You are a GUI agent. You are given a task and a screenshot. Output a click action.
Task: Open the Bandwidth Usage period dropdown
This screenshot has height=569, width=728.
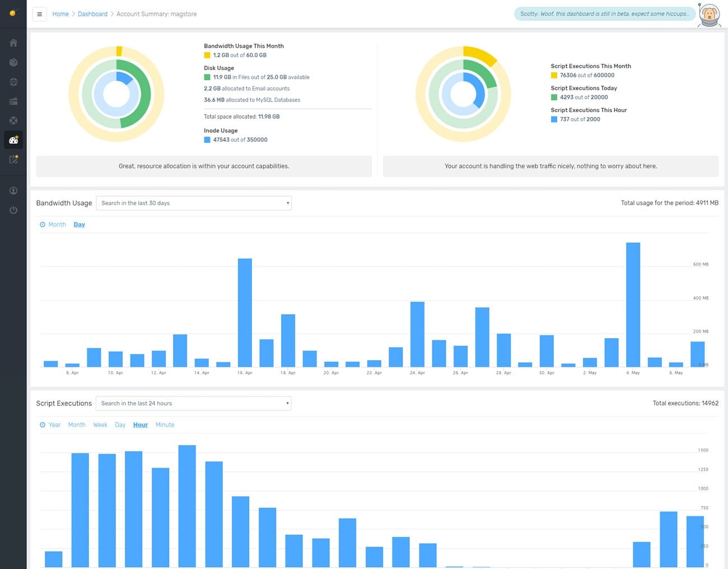pos(194,203)
